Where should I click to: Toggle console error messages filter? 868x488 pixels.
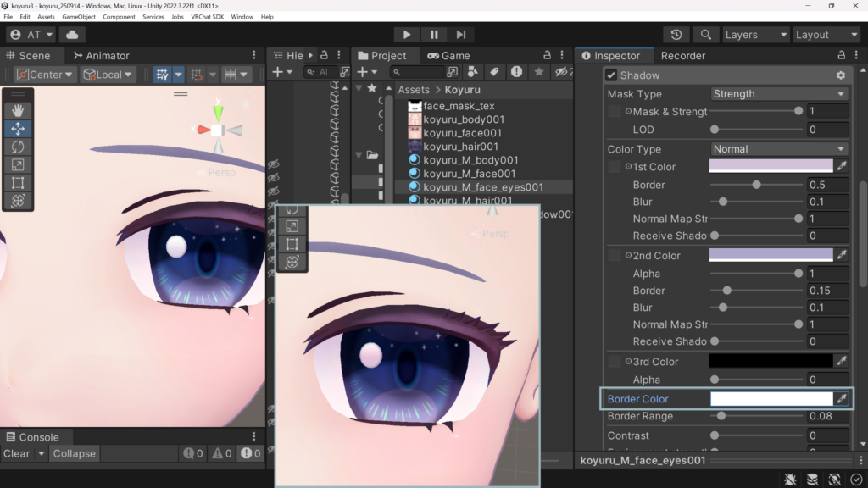(251, 453)
